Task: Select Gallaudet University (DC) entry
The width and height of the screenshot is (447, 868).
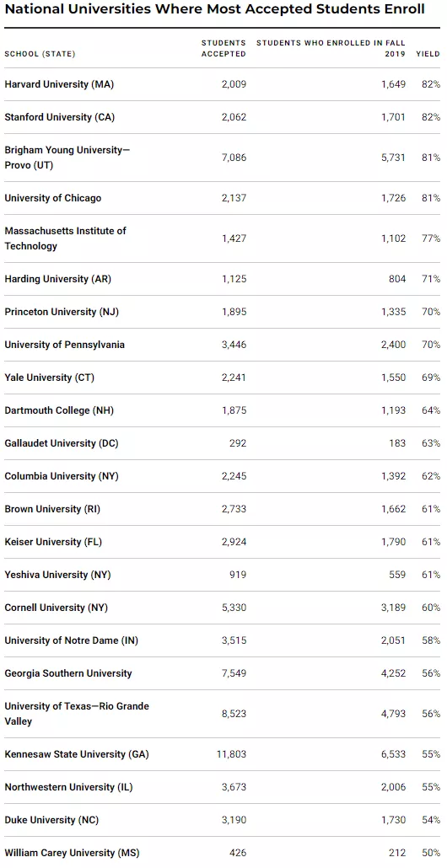Action: click(x=62, y=443)
